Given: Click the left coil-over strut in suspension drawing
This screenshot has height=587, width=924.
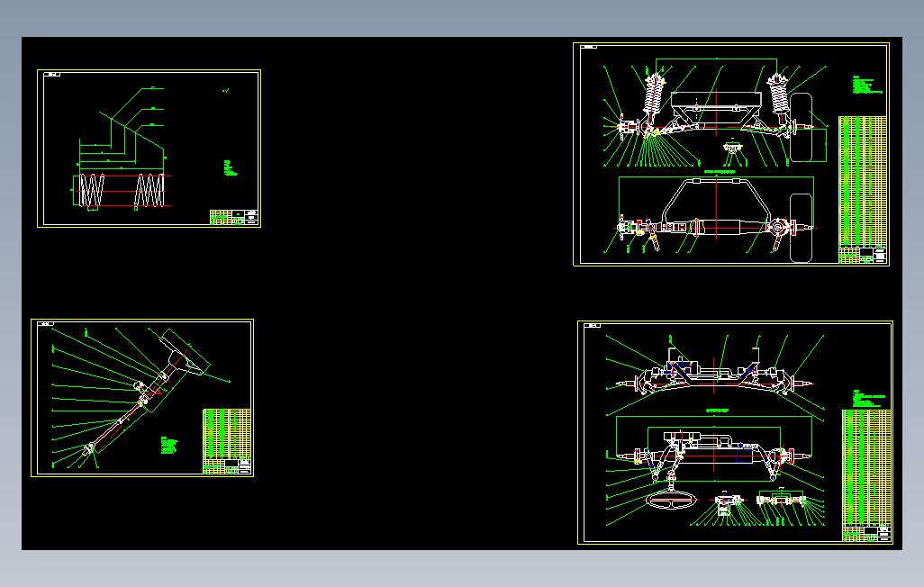Looking at the screenshot, I should click(x=653, y=96).
